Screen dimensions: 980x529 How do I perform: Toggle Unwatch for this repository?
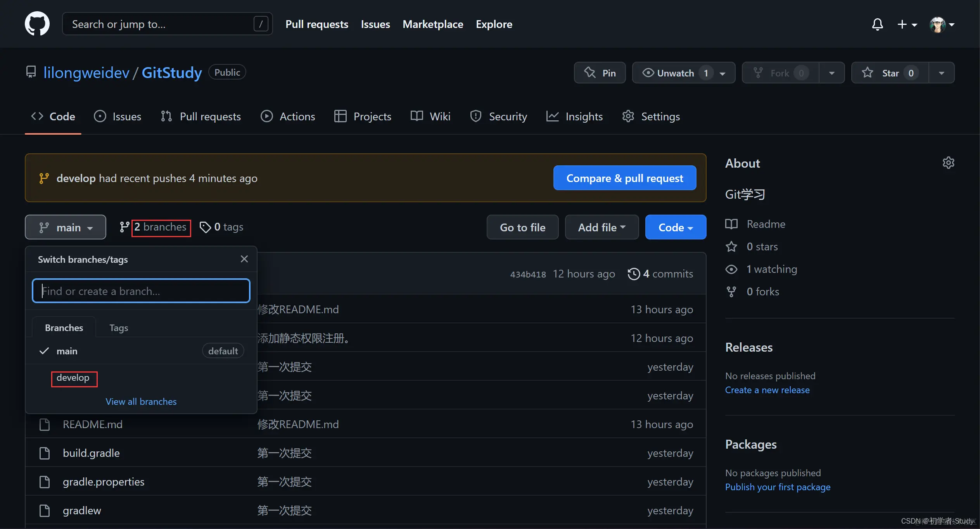675,73
